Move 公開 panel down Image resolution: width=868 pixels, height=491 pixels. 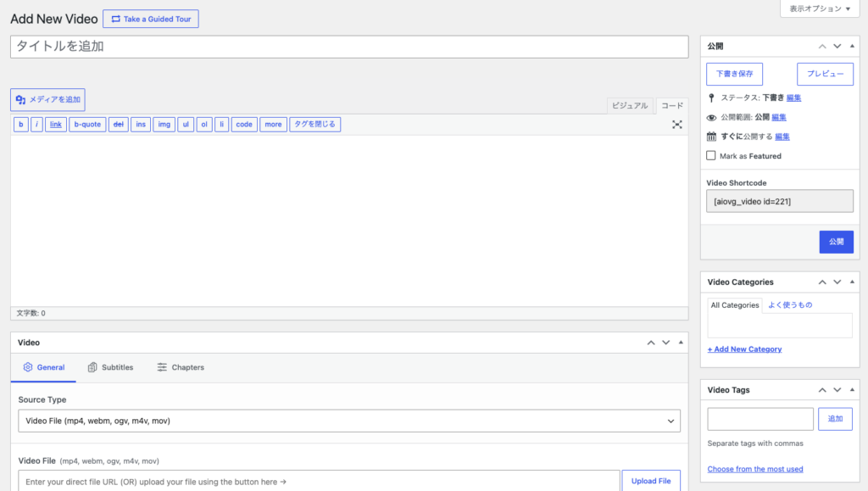837,47
